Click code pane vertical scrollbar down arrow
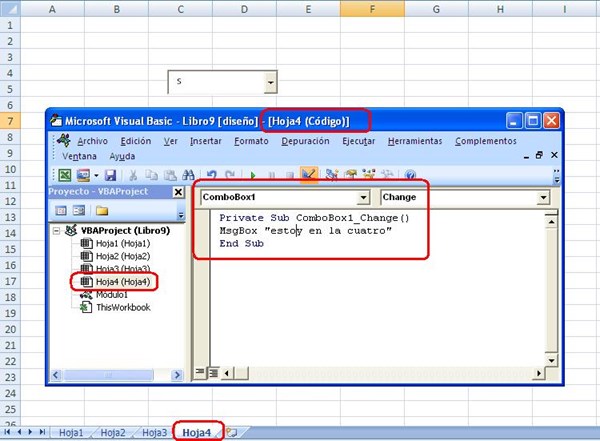 tap(551, 360)
